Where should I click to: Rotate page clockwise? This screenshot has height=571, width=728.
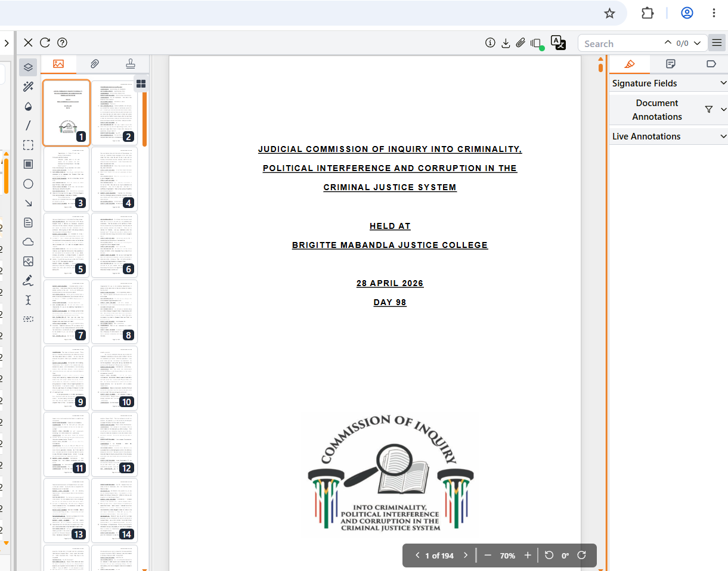pos(582,556)
